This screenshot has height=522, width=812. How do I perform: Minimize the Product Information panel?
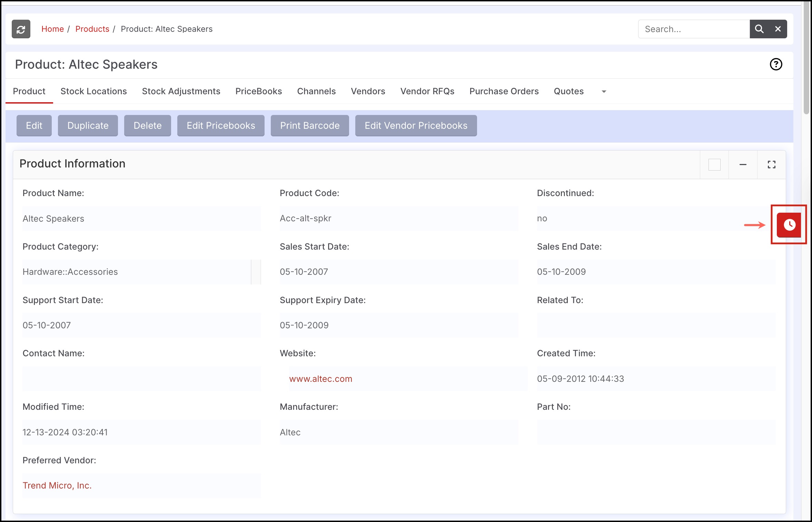[x=743, y=165]
